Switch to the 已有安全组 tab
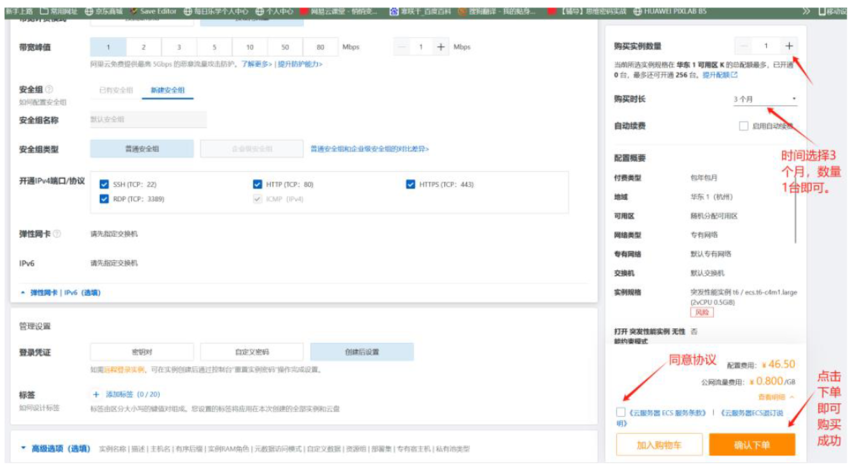This screenshot has height=473, width=860. pos(115,90)
